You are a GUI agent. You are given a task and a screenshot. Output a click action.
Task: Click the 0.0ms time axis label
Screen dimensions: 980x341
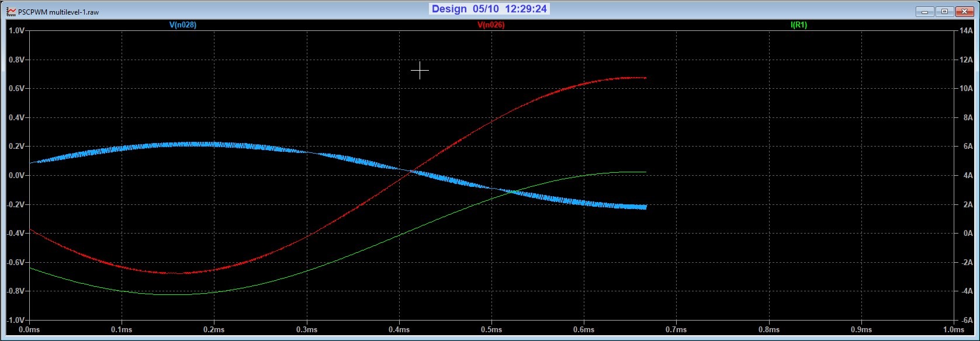(29, 330)
